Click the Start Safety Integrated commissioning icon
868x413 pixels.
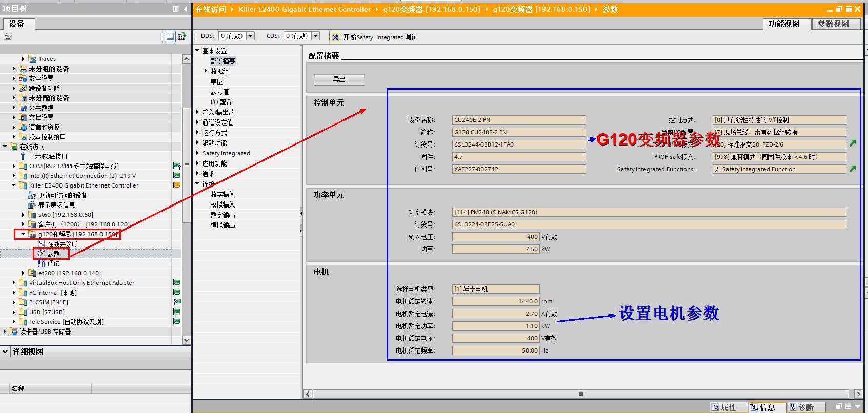336,37
